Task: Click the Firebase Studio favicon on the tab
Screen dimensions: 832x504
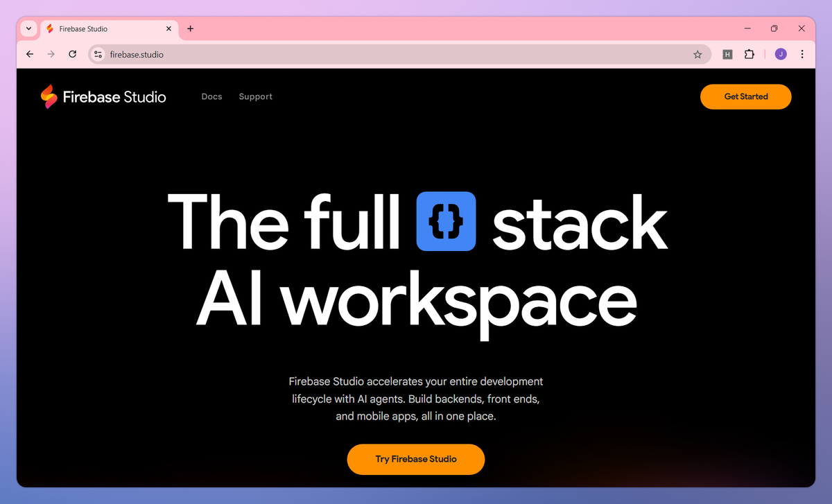Action: pos(49,28)
